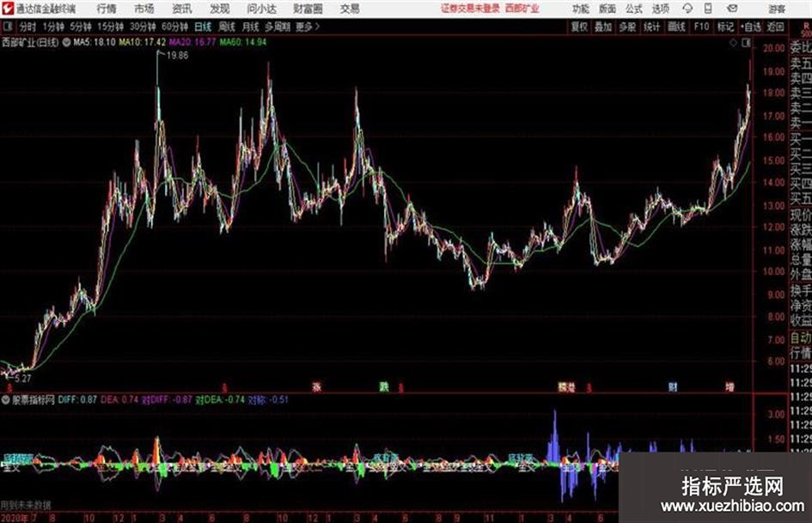Image resolution: width=812 pixels, height=523 pixels.
Task: Click 证券交易未登录 login link
Action: coord(470,9)
